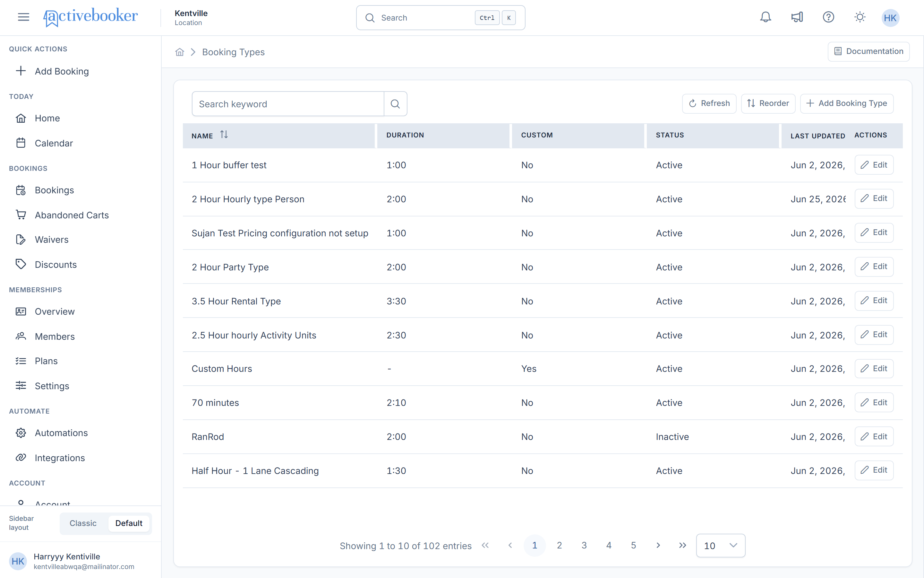Open the announcements megaphone icon
This screenshot has width=924, height=578.
pyautogui.click(x=797, y=17)
